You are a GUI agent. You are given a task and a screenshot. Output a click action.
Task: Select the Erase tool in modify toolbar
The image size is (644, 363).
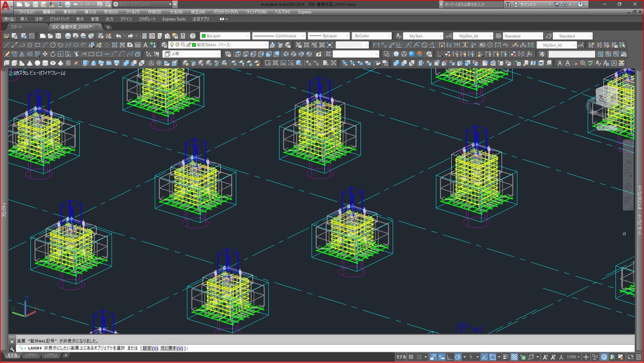pos(6,54)
